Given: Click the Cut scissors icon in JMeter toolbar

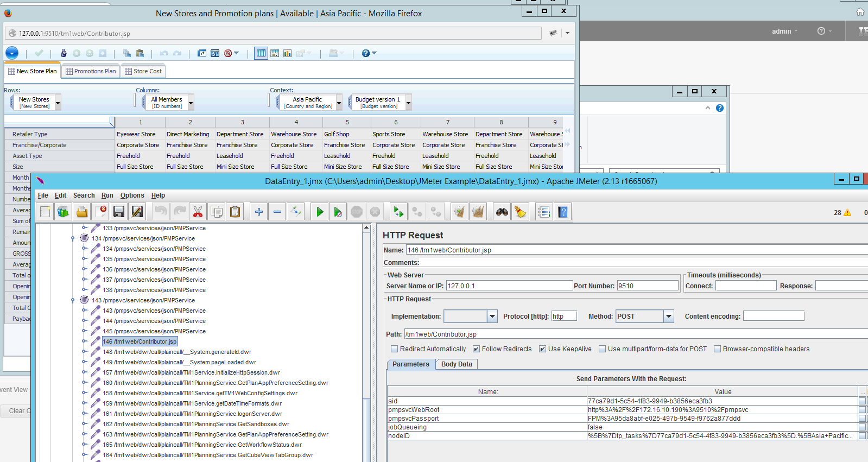Looking at the screenshot, I should point(198,212).
